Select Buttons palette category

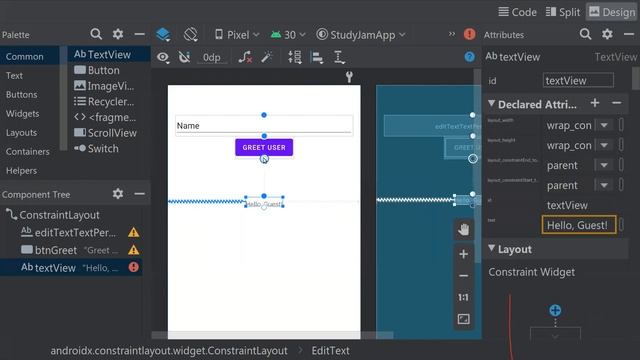tap(22, 94)
